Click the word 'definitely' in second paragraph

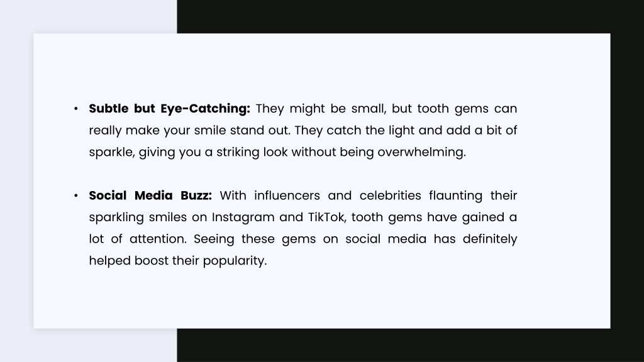click(490, 239)
